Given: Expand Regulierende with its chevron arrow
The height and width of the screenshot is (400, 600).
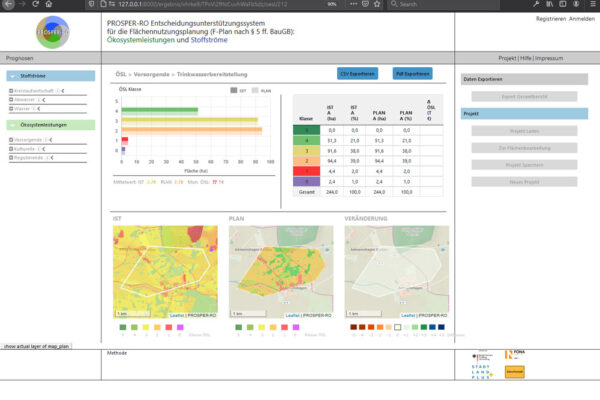Looking at the screenshot, I should tap(52, 157).
